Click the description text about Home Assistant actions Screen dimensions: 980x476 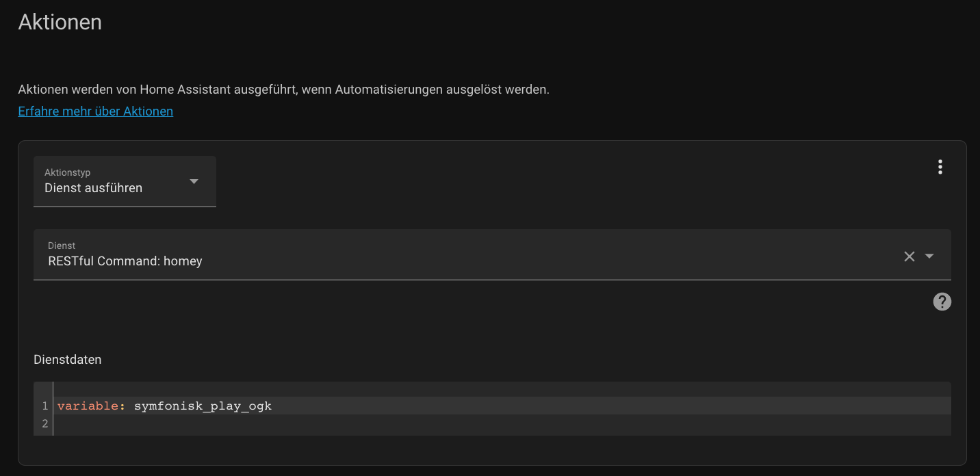283,90
